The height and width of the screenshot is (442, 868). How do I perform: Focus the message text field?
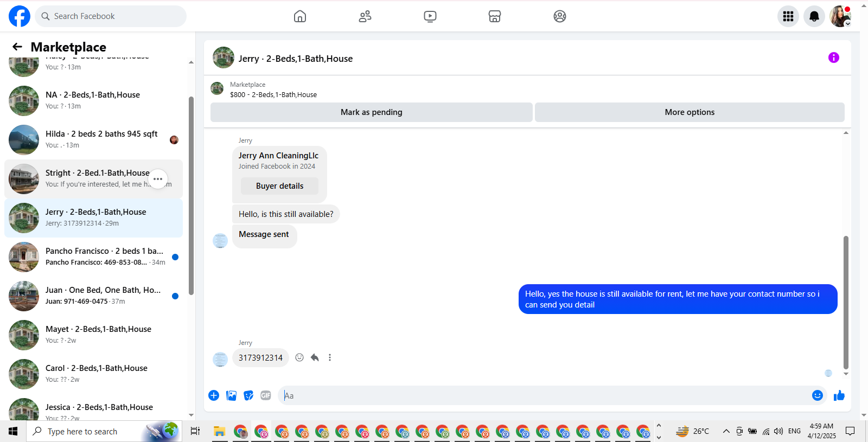(x=545, y=395)
